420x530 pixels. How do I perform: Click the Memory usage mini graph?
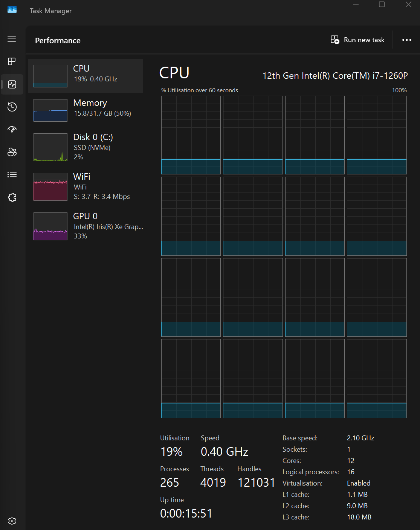click(x=50, y=110)
